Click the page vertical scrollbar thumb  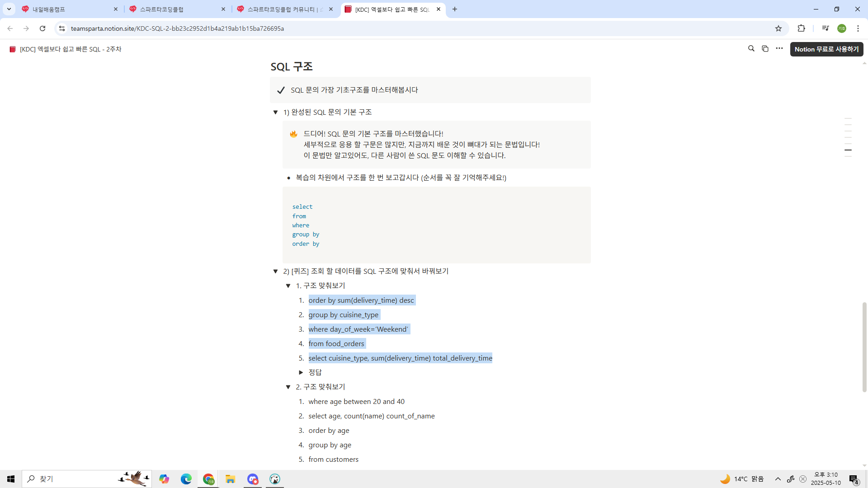864,347
